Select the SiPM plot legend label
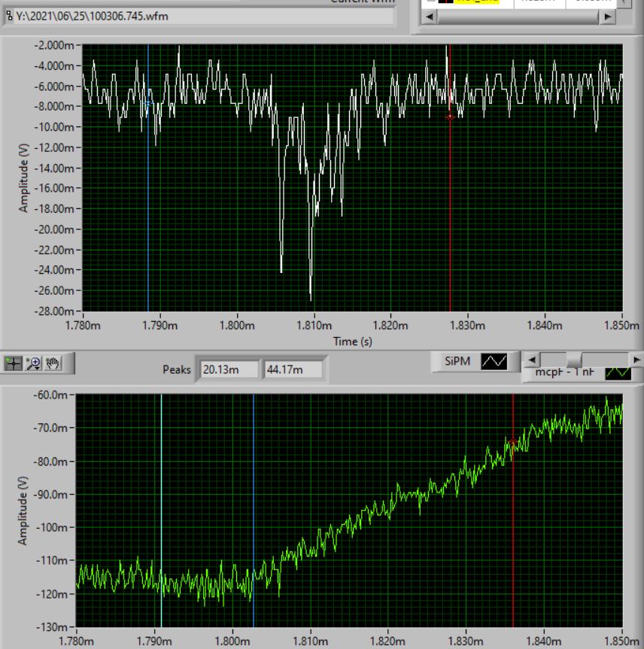The height and width of the screenshot is (649, 644). tap(457, 361)
